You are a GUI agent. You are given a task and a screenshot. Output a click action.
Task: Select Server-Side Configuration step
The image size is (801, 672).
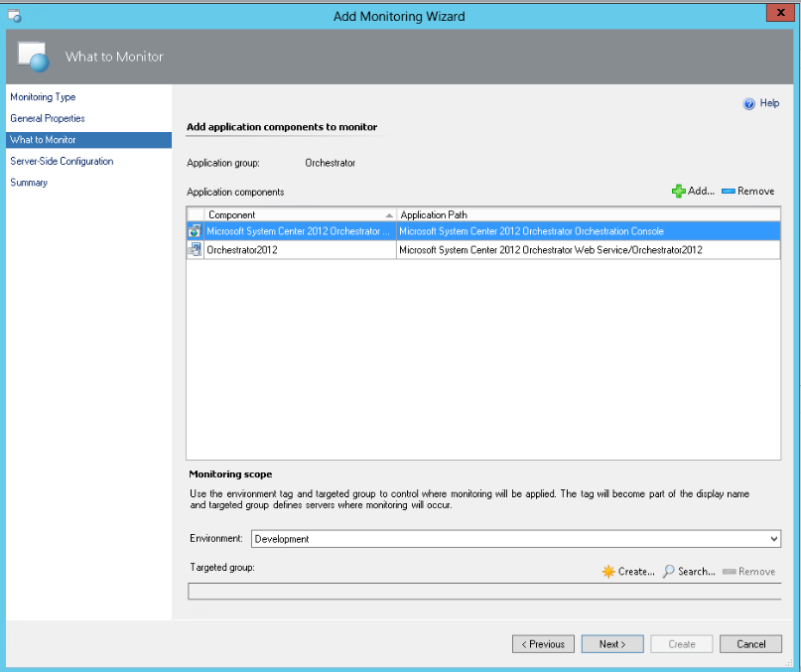coord(62,161)
